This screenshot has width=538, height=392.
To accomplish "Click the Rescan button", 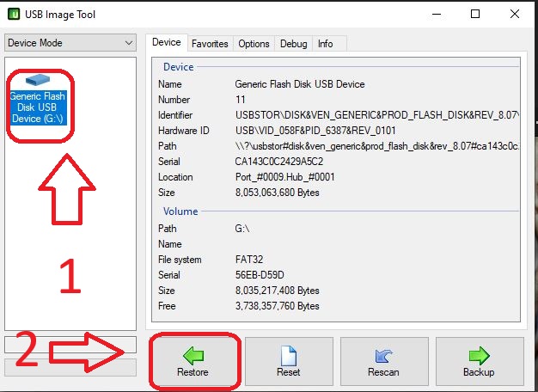I will [384, 361].
